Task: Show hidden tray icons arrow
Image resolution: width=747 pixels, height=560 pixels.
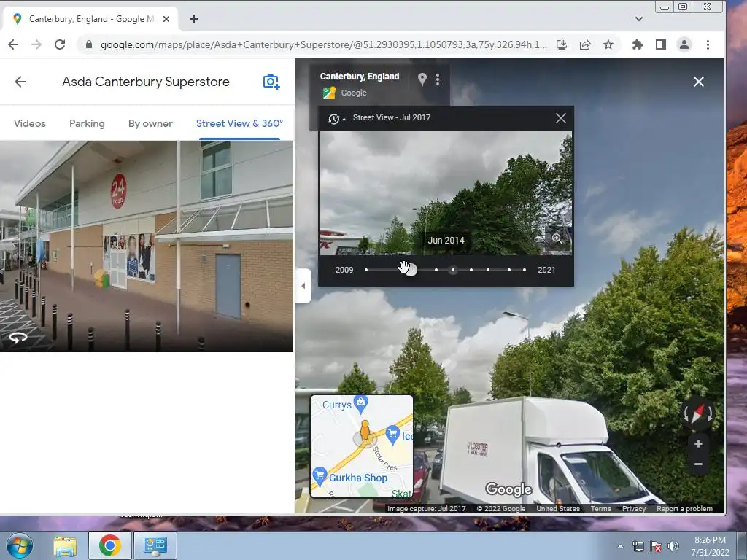Action: (620, 546)
